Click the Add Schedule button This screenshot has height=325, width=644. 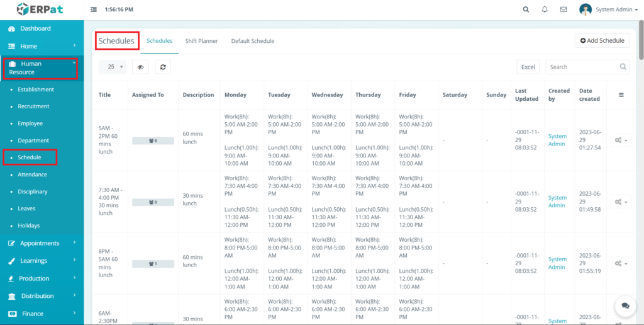click(x=602, y=40)
